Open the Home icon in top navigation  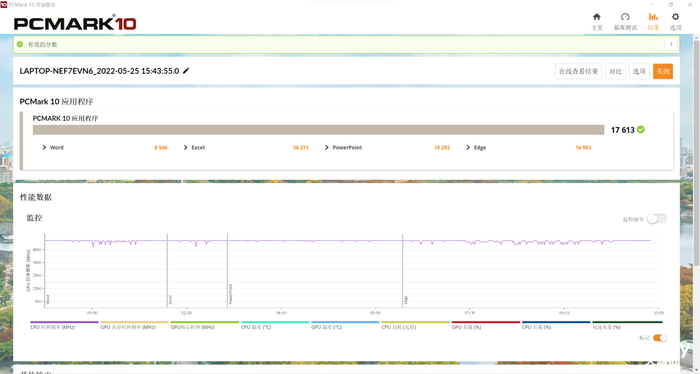[x=597, y=17]
